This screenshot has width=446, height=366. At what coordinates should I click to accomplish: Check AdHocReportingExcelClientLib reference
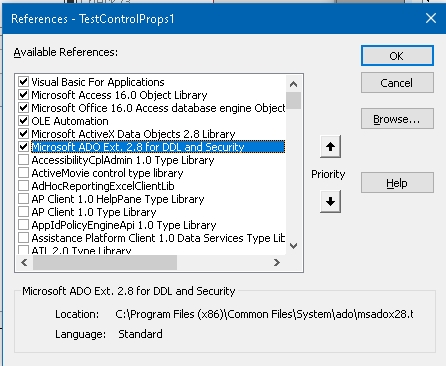click(23, 186)
